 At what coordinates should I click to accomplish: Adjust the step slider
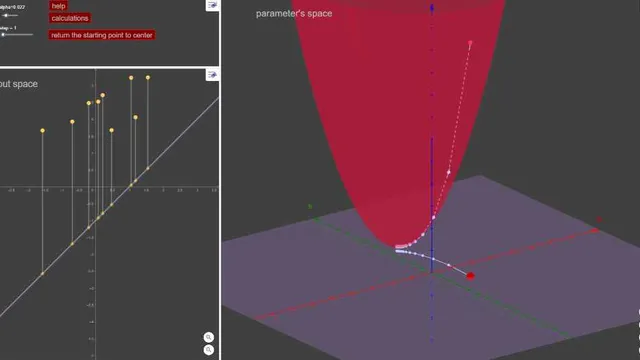[x=16, y=35]
